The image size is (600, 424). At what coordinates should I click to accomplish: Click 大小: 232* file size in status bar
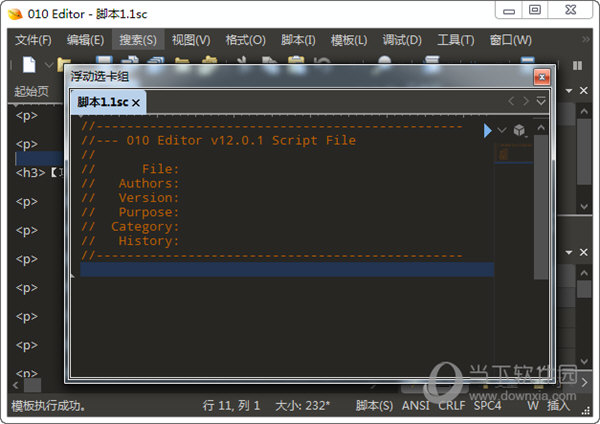point(302,406)
